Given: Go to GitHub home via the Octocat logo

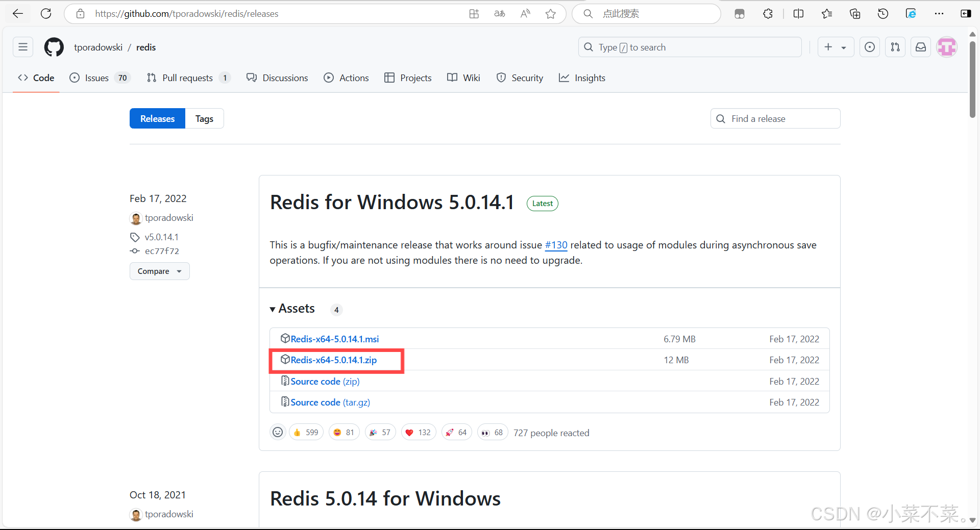Looking at the screenshot, I should point(54,47).
